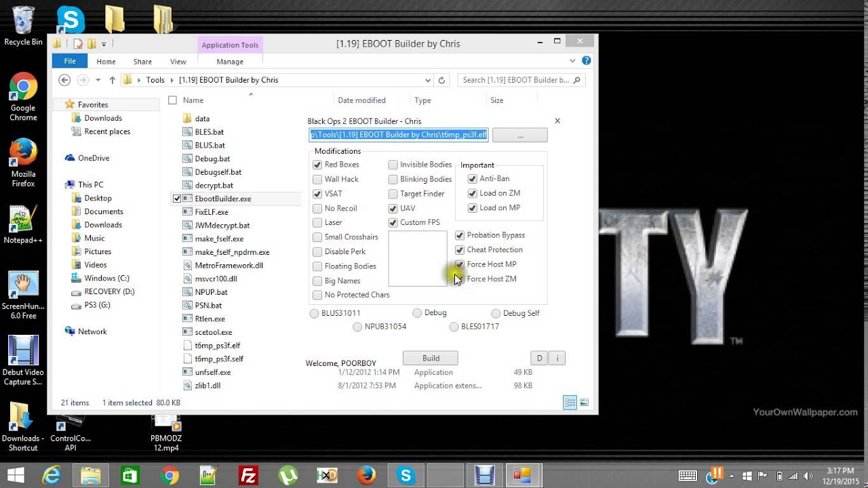Enable the Wall Hack checkbox

(x=317, y=179)
